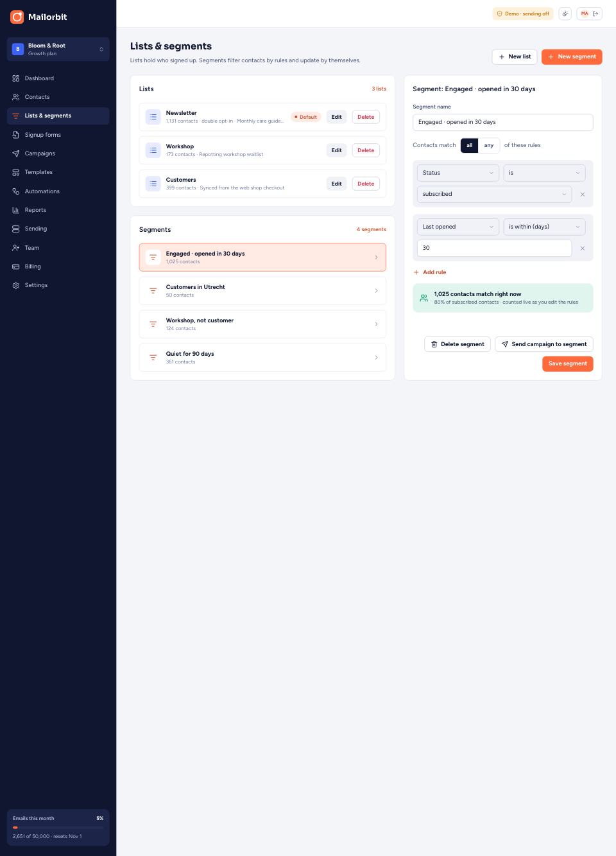
Task: Click the MA sign-out button
Action: 589,13
